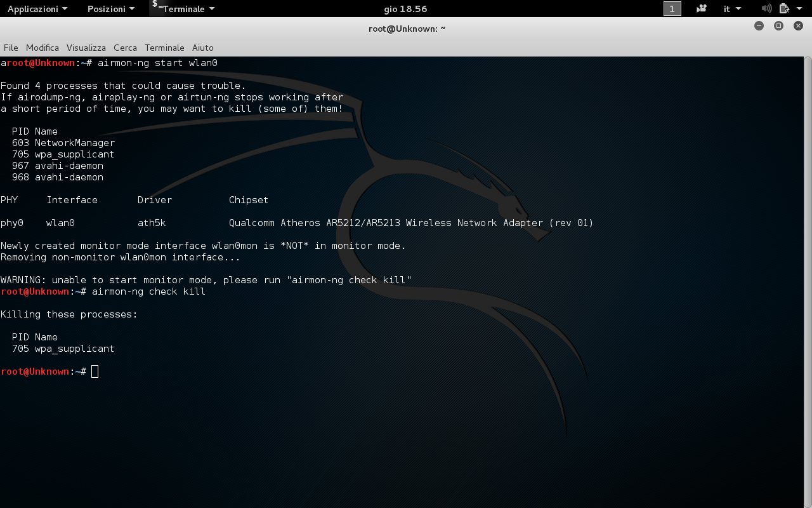The width and height of the screenshot is (812, 508).
Task: Expand the Posizioni dropdown
Action: pos(110,9)
